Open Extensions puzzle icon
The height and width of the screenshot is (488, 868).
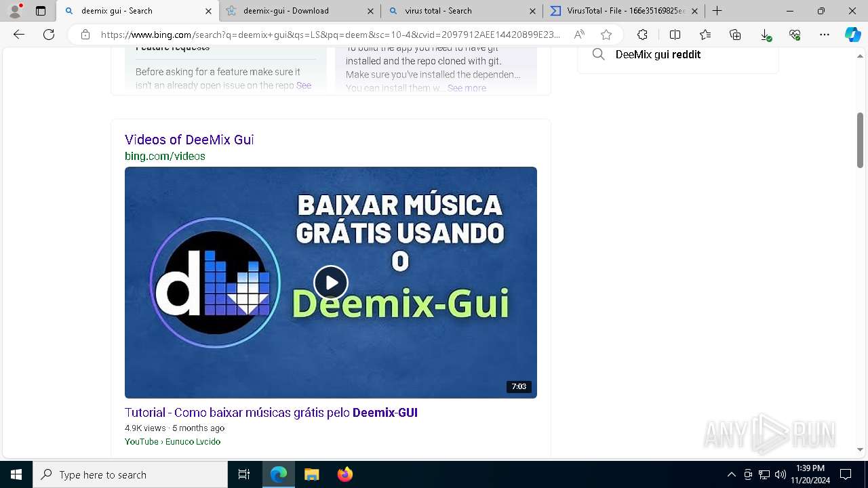642,35
